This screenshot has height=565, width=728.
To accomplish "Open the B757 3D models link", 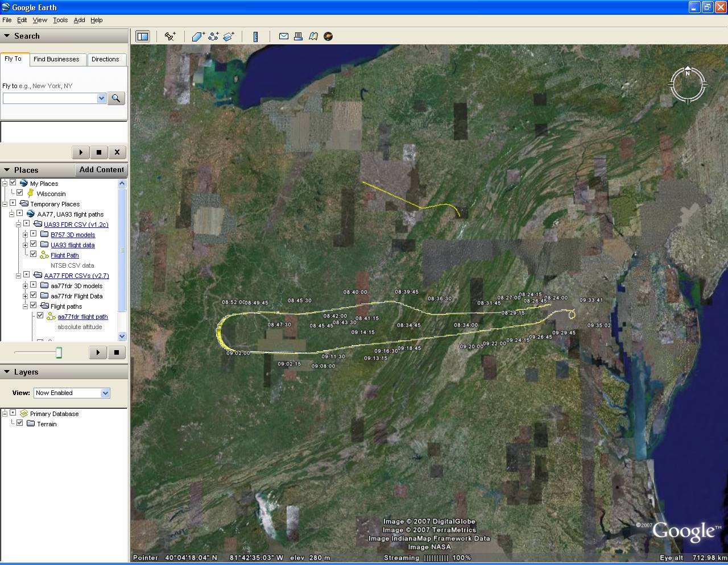I will (x=73, y=235).
